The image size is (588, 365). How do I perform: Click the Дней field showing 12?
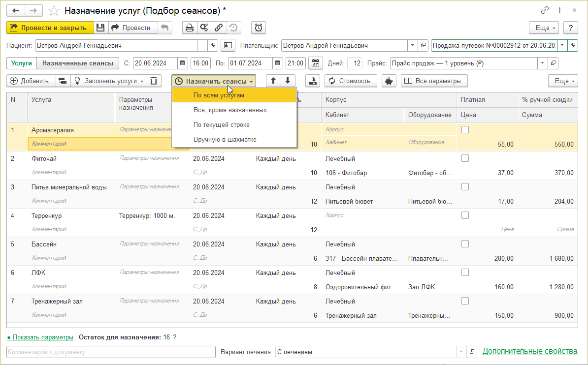pyautogui.click(x=355, y=63)
